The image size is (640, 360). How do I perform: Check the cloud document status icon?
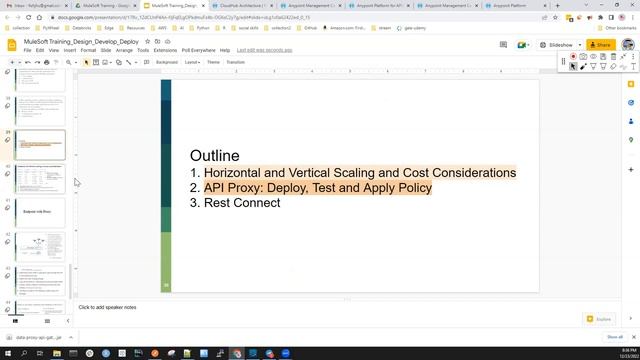[167, 42]
